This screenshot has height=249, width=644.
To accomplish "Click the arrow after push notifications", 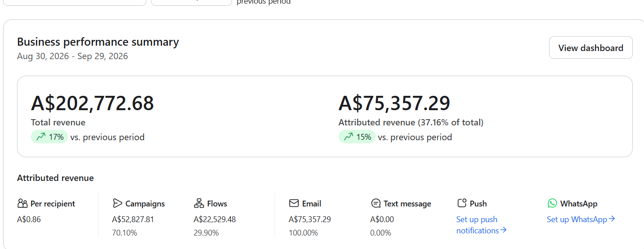I will coord(503,230).
